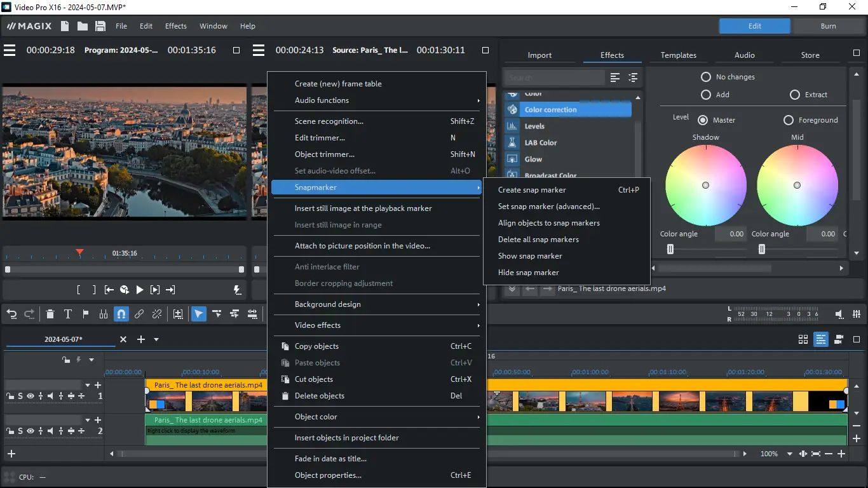Click the group objects chain-link icon
The height and width of the screenshot is (488, 868).
pyautogui.click(x=139, y=314)
